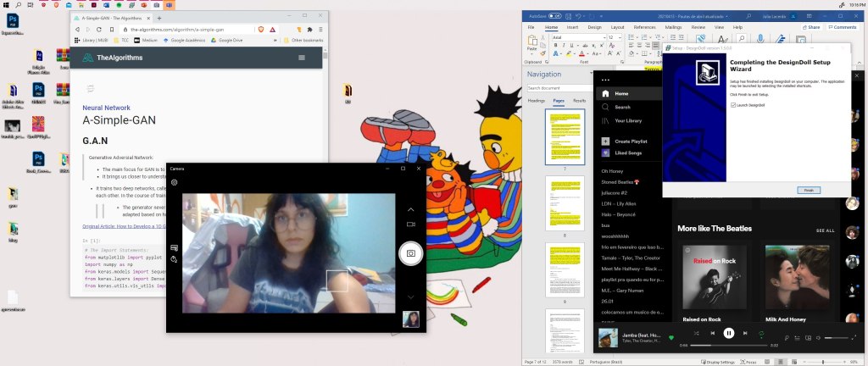Screen dimensions: 868x366
Task: Switch to Headings tab in Navigation pane
Action: pyautogui.click(x=537, y=101)
